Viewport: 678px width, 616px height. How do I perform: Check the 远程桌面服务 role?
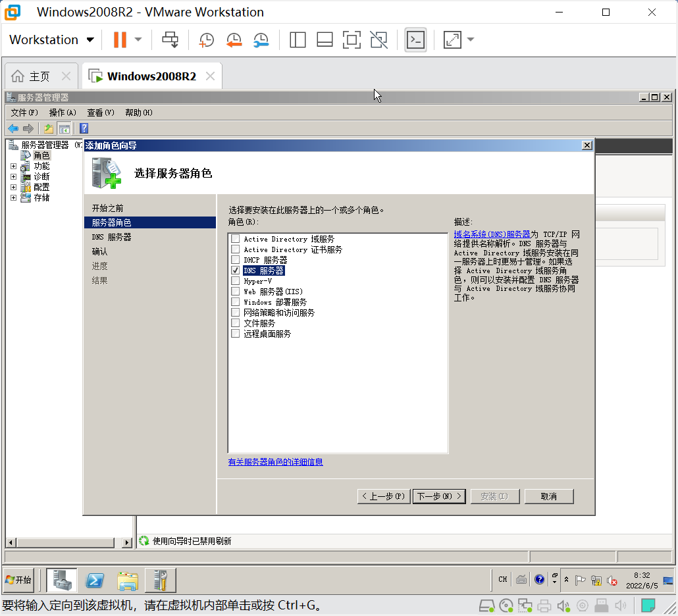[x=235, y=334]
